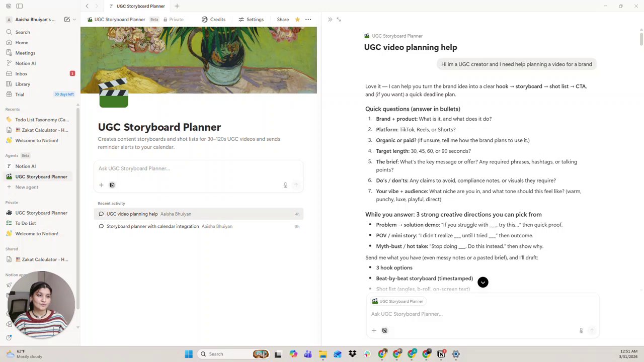Click the clapperboard page icon
This screenshot has height=362, width=644.
coord(113,94)
